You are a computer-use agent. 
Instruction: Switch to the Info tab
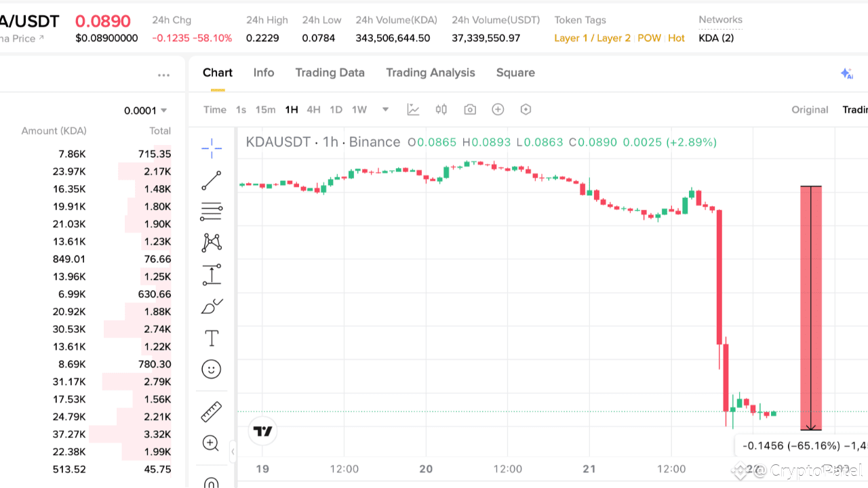264,73
